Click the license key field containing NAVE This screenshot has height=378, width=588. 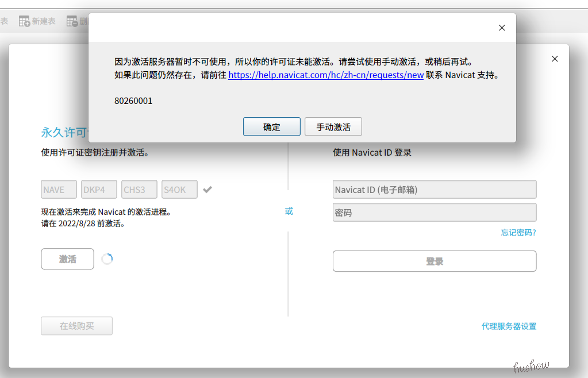[59, 190]
